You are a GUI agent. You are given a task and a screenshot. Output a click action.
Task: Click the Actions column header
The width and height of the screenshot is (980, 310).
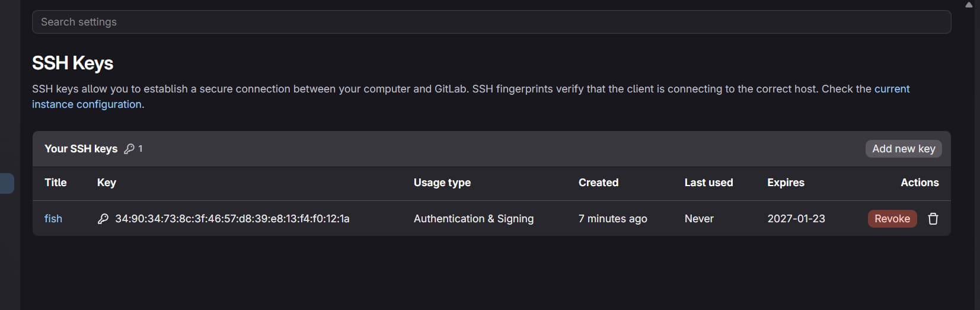click(x=919, y=183)
